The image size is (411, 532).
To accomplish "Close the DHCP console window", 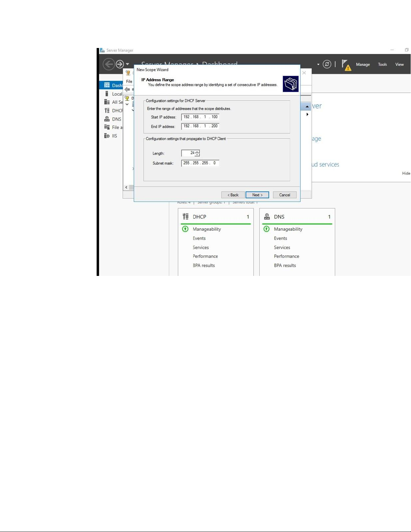I will [x=304, y=73].
